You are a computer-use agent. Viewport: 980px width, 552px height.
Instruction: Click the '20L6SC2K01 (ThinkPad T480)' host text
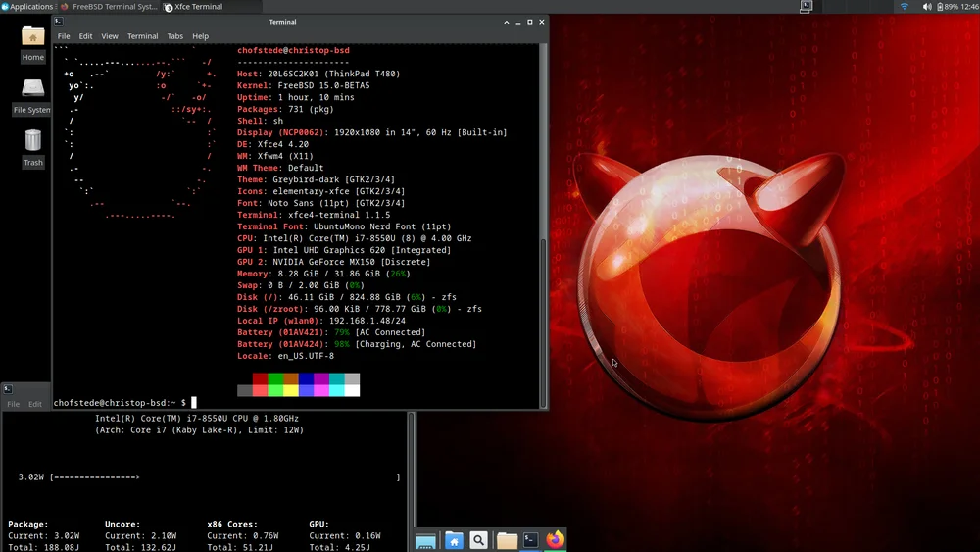(x=334, y=74)
